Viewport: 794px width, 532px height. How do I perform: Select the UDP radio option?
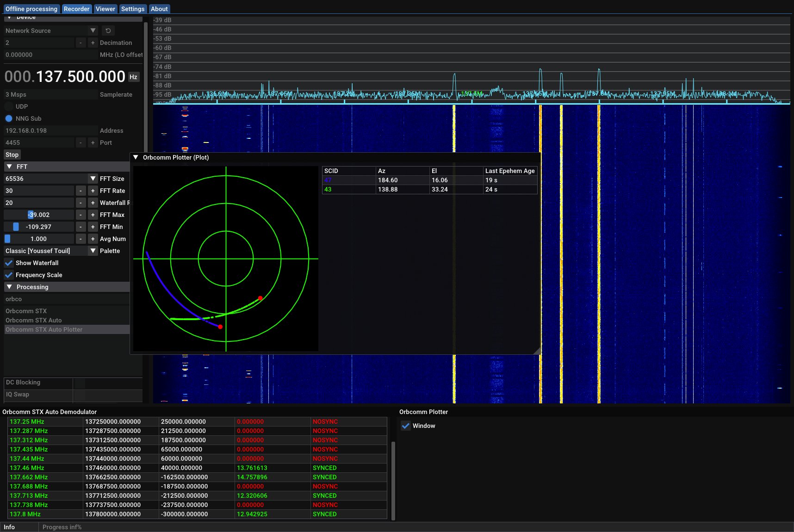pyautogui.click(x=9, y=106)
